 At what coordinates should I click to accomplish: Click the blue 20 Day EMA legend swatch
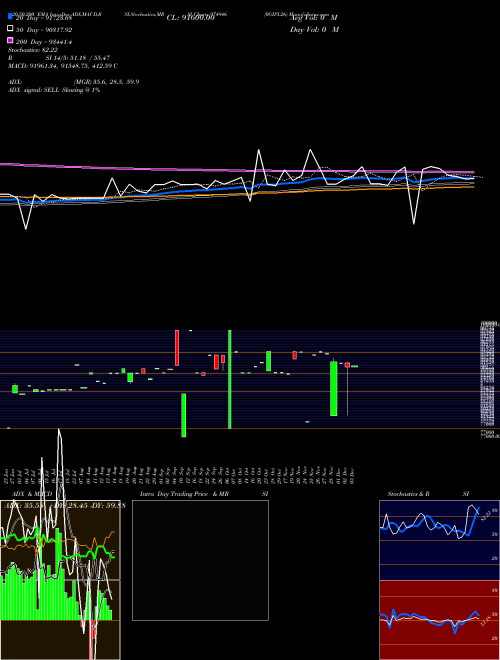pyautogui.click(x=11, y=16)
